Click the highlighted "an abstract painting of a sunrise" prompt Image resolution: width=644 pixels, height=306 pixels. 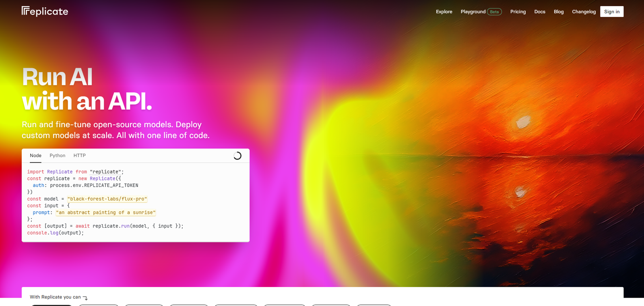105,213
